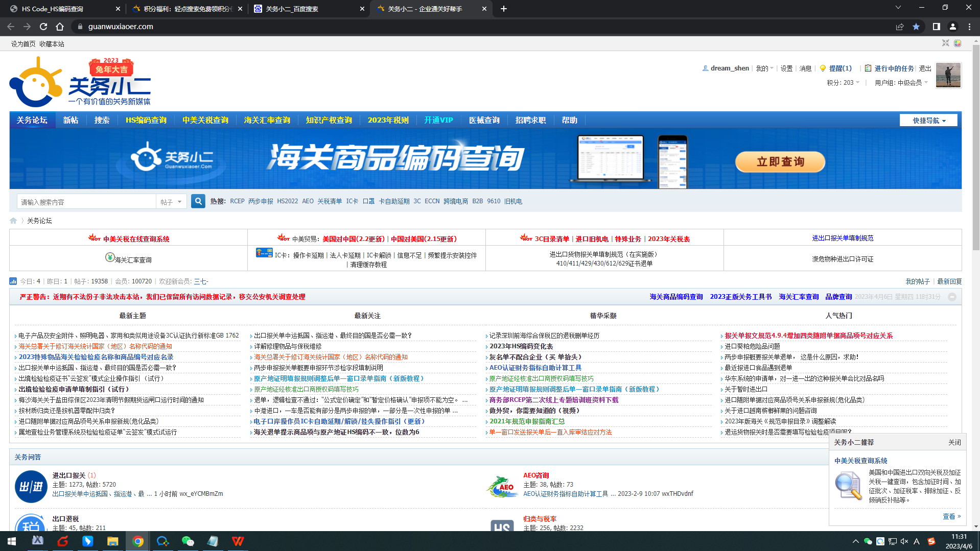This screenshot has height=551, width=980.
Task: Open the 开通VIP nav menu item
Action: [x=438, y=120]
